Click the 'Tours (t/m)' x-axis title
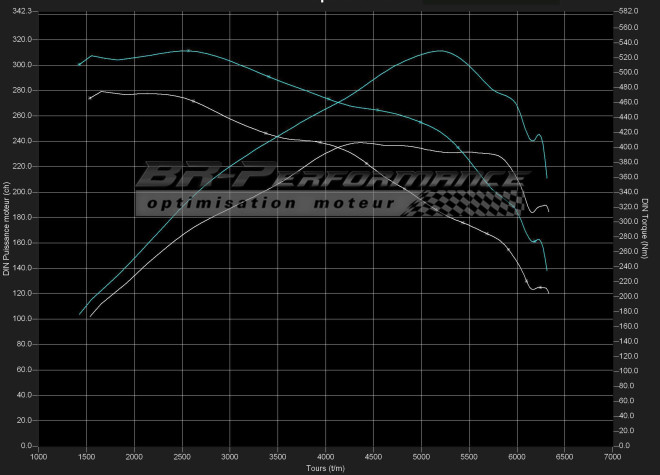The height and width of the screenshot is (475, 660). 325,467
